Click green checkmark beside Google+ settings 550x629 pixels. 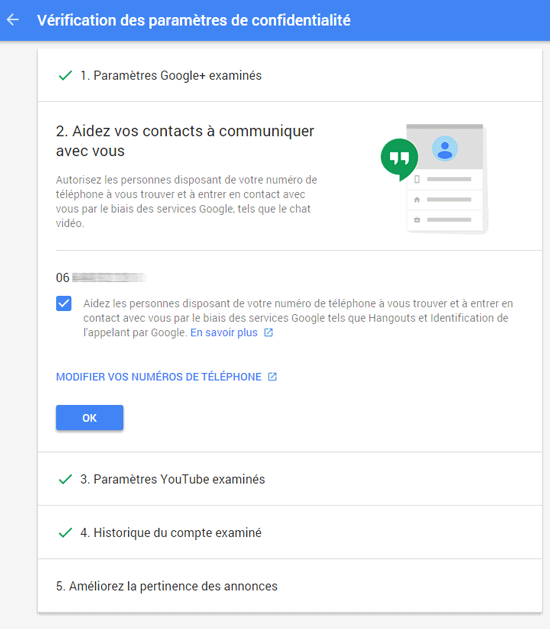(x=65, y=75)
